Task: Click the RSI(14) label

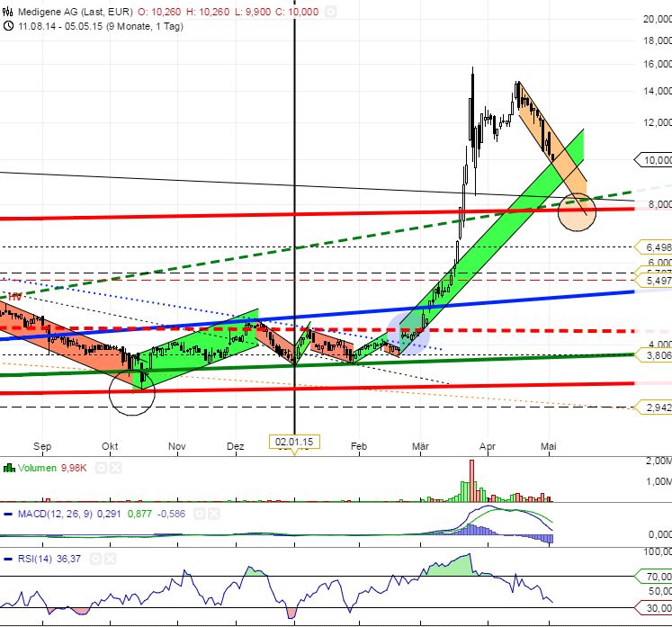Action: tap(35, 559)
